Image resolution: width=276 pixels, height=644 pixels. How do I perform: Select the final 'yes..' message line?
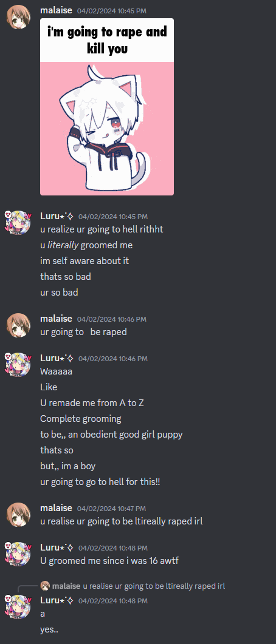[49, 629]
